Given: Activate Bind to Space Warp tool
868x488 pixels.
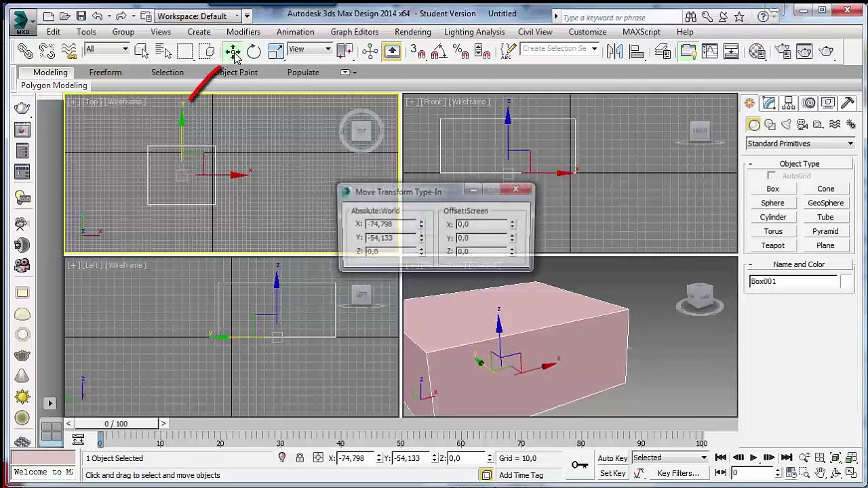Looking at the screenshot, I should (x=68, y=51).
